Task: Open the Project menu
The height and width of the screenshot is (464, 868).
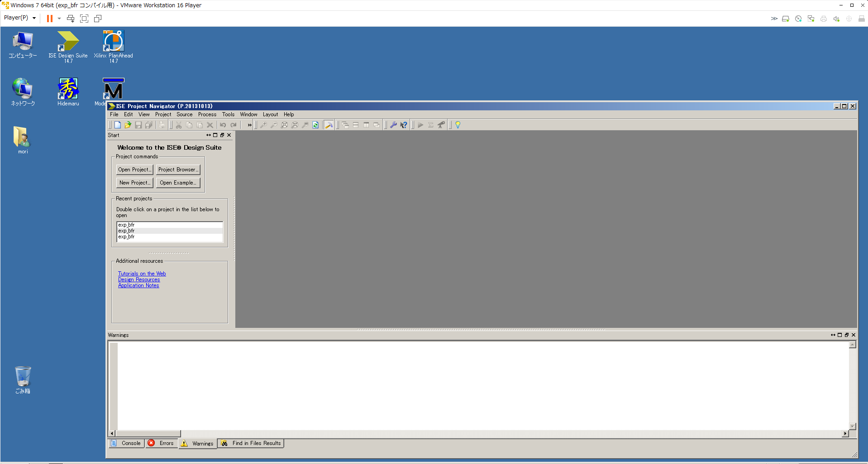Action: tap(163, 114)
